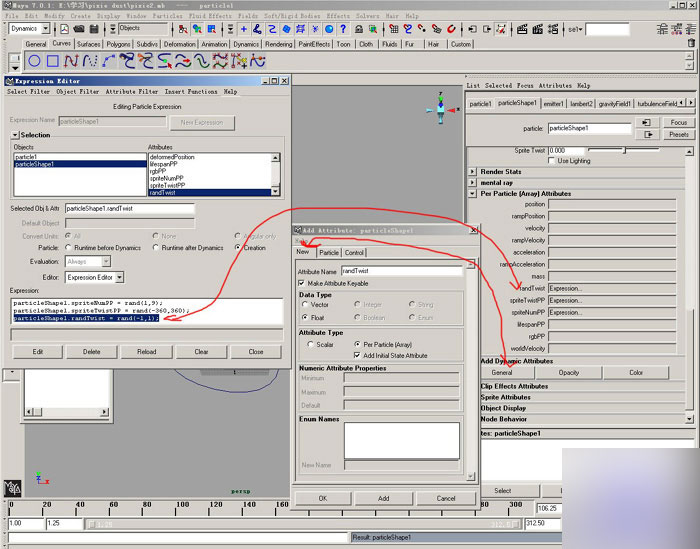Select Runtime after Dynamics radio
Viewport: 700px width, 549px height.
coord(156,247)
